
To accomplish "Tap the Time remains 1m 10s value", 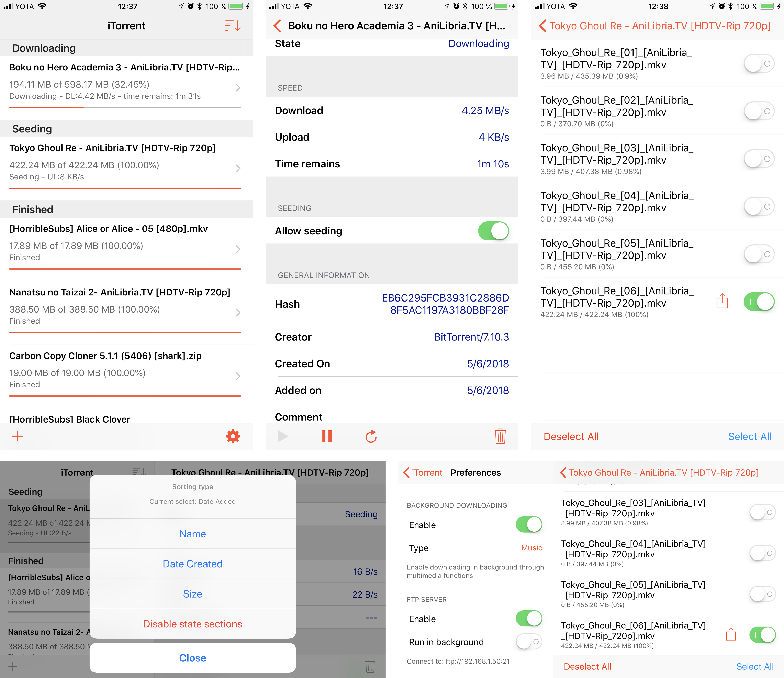I will 493,164.
